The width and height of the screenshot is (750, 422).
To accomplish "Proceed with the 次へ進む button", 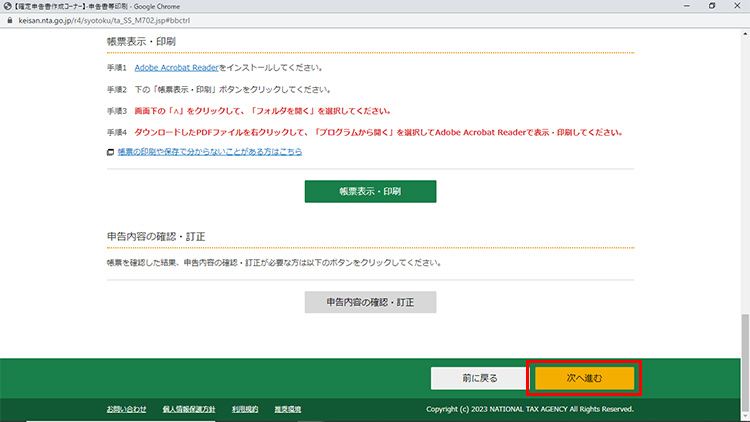I will (x=584, y=378).
